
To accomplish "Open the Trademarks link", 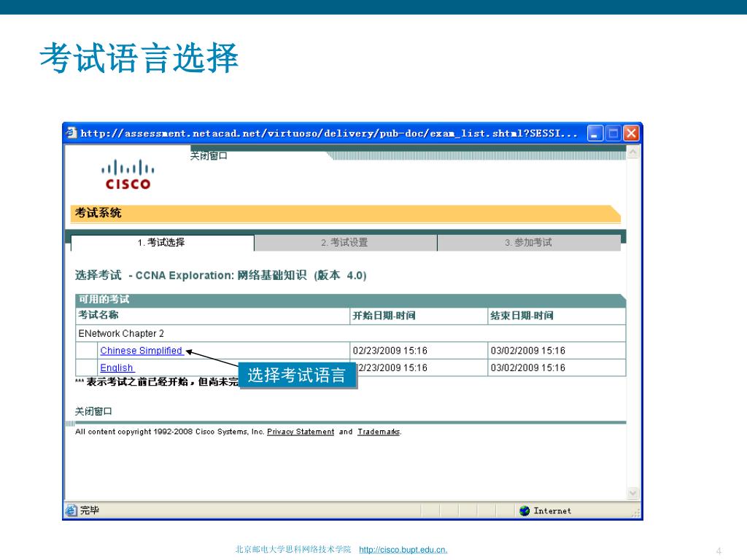I will [x=379, y=432].
